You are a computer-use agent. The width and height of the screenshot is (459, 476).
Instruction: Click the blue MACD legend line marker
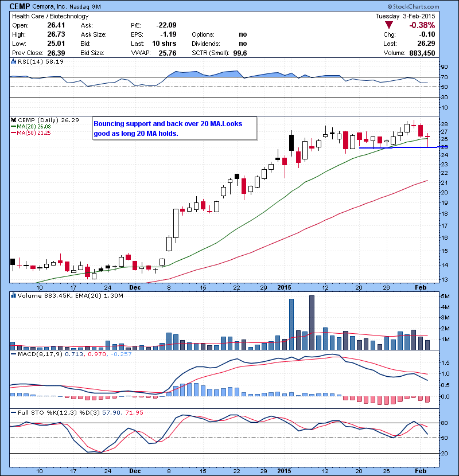pyautogui.click(x=13, y=354)
